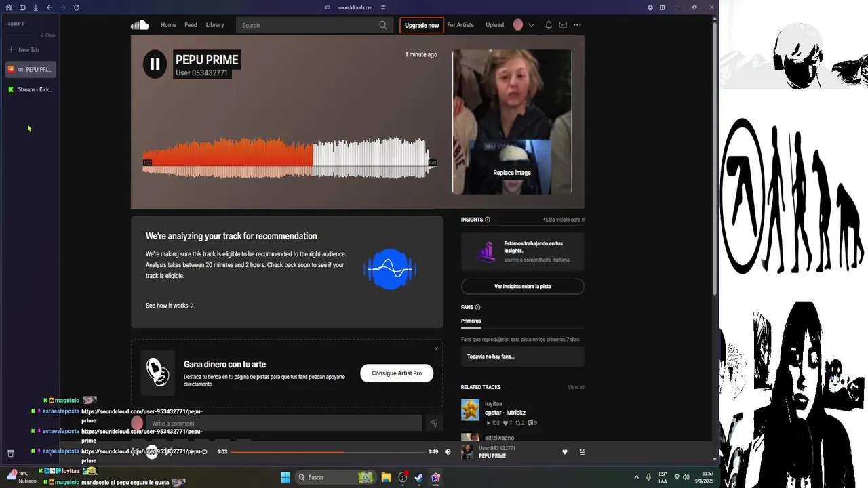This screenshot has width=868, height=488.
Task: Click the player bar progress slider
Action: click(x=328, y=452)
